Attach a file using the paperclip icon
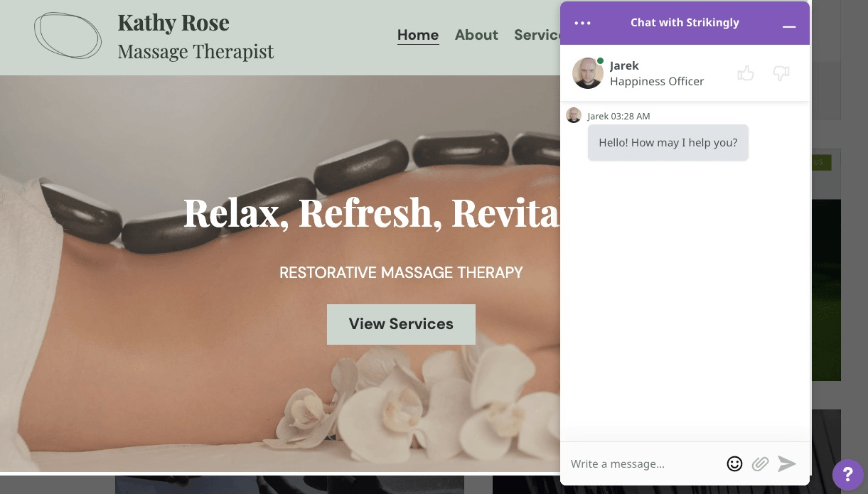 tap(760, 463)
